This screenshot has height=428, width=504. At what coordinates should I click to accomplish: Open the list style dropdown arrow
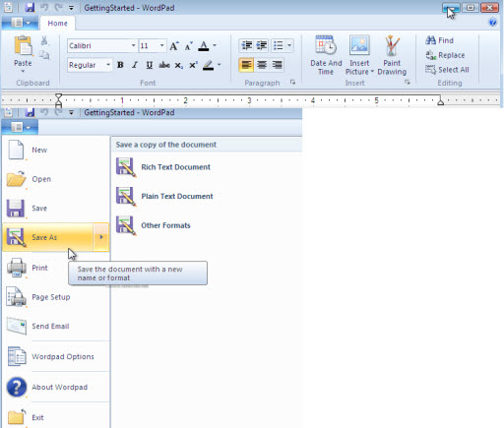coord(289,45)
